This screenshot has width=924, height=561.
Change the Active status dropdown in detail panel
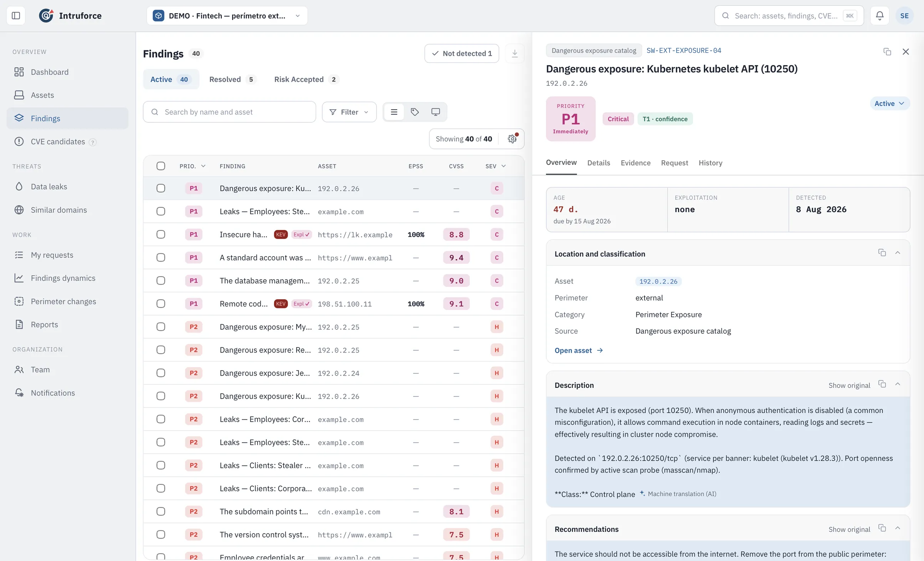[890, 104]
